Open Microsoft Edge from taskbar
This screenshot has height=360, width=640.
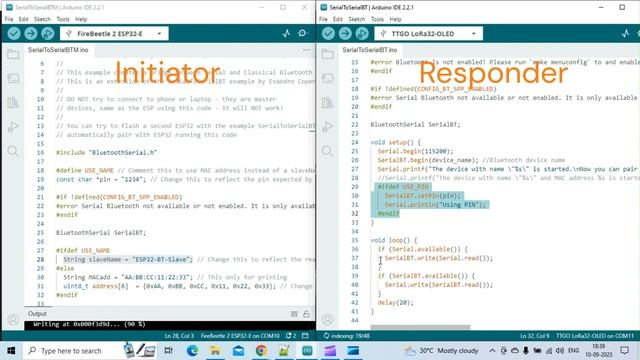coord(192,351)
